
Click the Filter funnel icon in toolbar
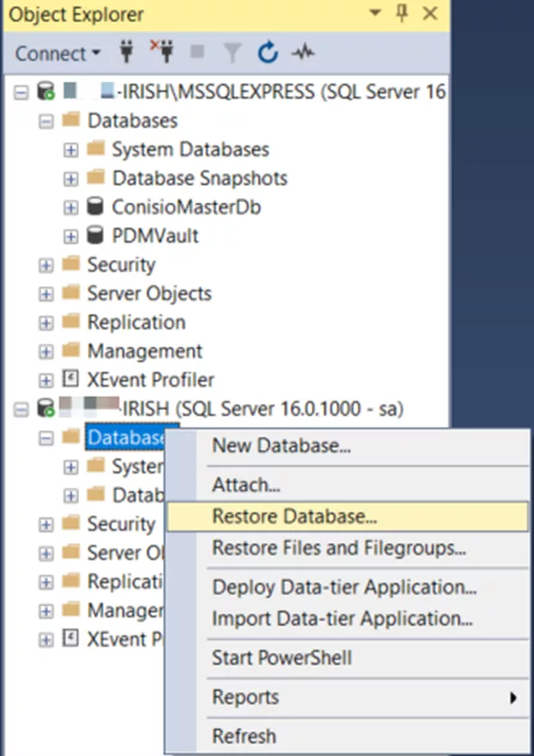click(233, 53)
